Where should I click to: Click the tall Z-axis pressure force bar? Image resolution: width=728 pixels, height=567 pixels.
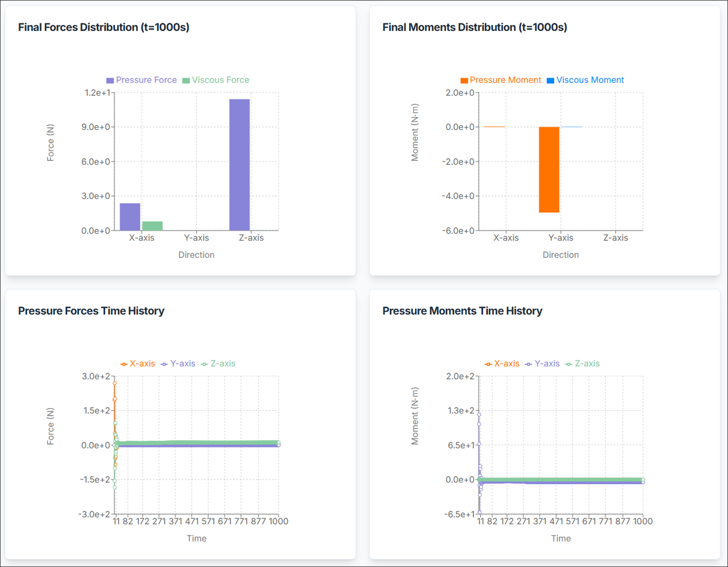[240, 164]
